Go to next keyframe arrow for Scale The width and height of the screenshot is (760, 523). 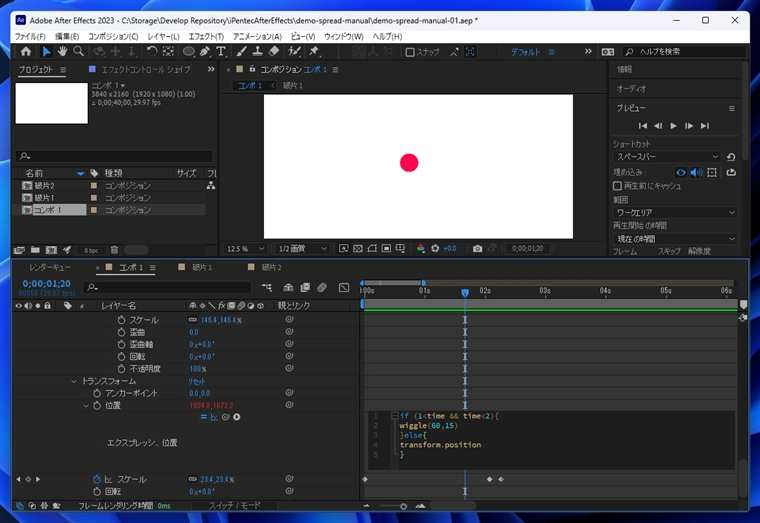[38, 479]
